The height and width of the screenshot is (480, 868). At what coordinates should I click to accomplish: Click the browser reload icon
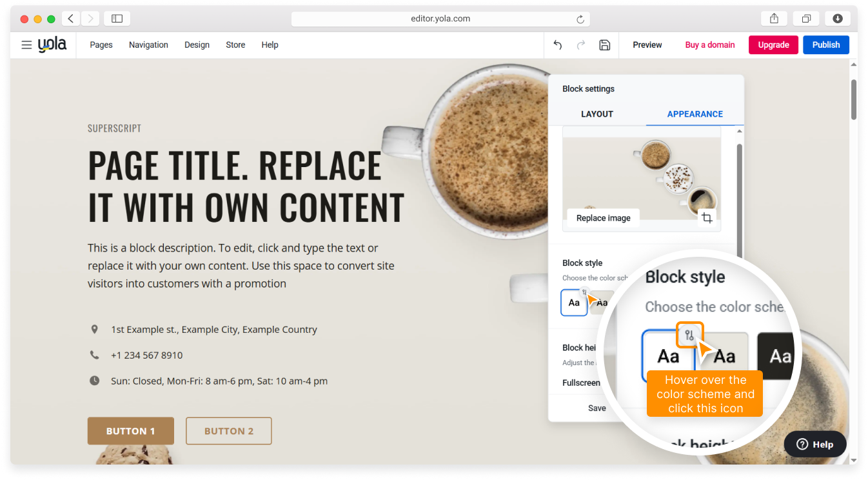(580, 19)
